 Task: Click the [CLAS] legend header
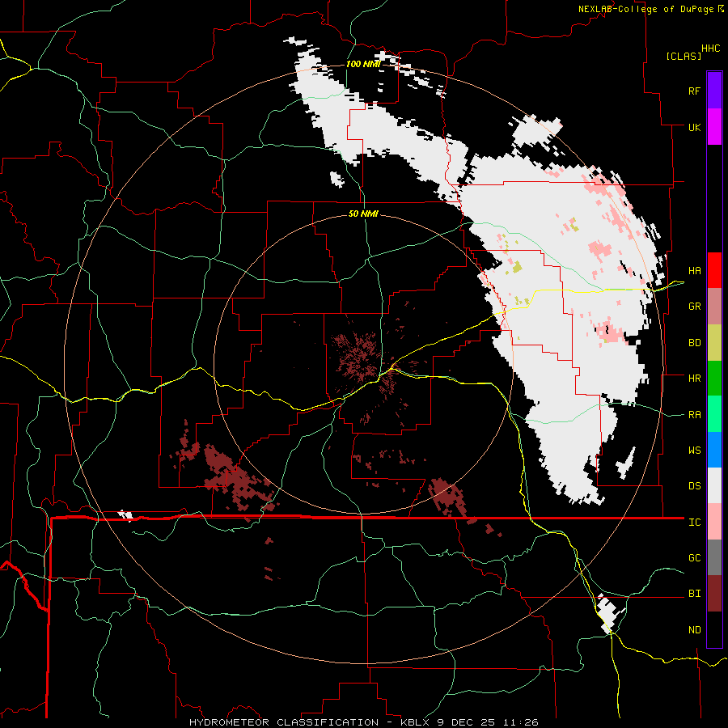click(684, 56)
